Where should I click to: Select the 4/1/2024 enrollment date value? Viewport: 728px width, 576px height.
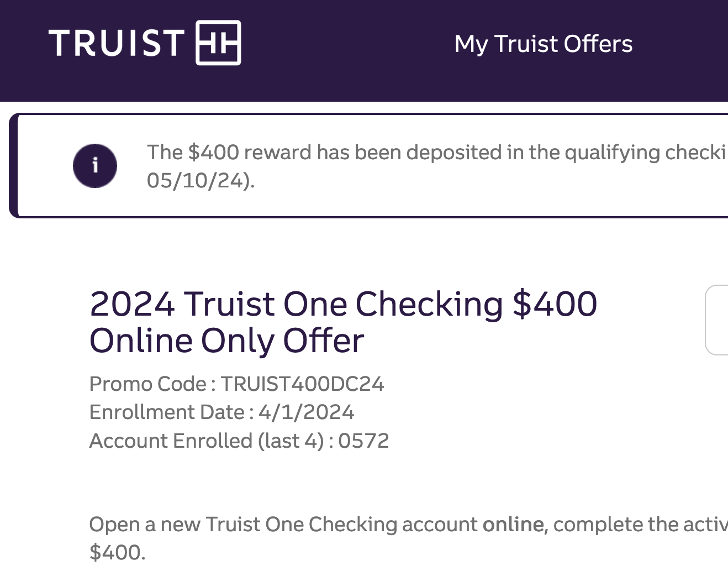[306, 412]
